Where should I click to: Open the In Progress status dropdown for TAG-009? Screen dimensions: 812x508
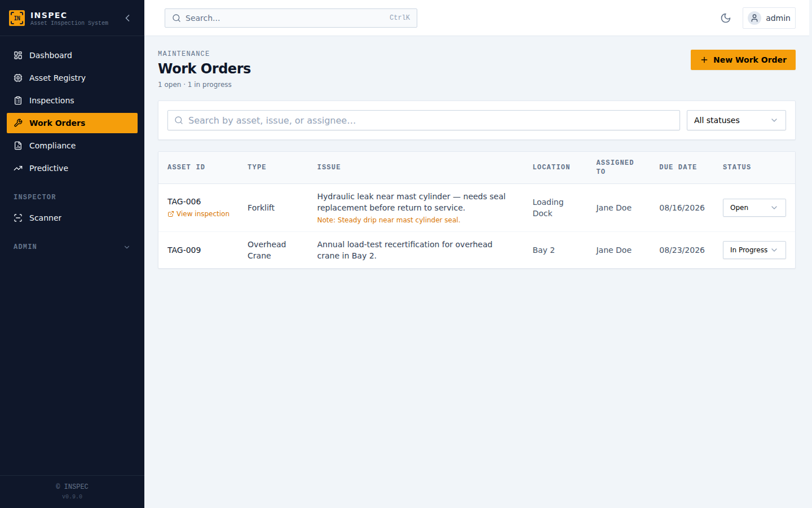[x=754, y=250]
